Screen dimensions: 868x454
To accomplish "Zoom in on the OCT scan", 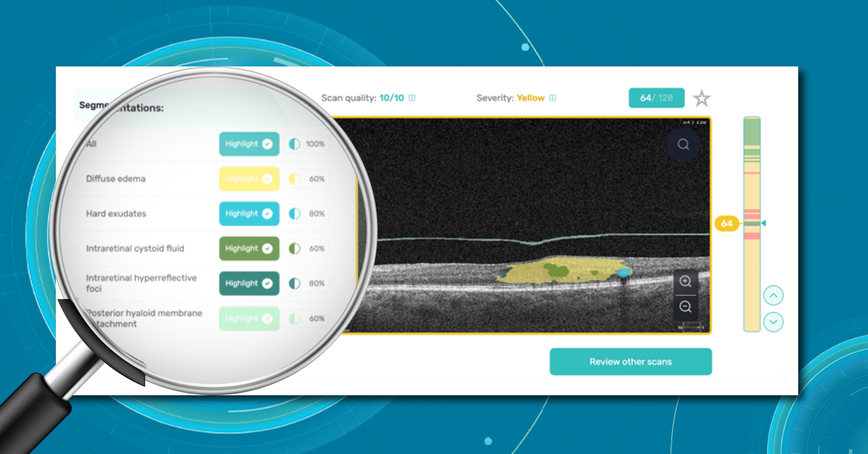I will [x=685, y=281].
